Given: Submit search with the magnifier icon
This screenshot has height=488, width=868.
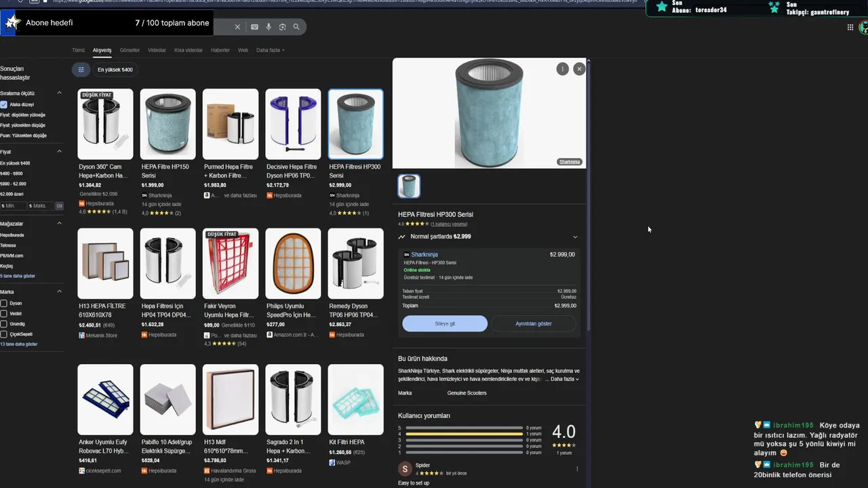Looking at the screenshot, I should pos(296,27).
